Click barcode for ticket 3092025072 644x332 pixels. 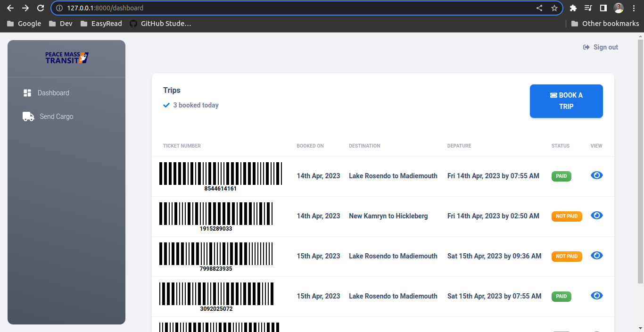tap(216, 294)
